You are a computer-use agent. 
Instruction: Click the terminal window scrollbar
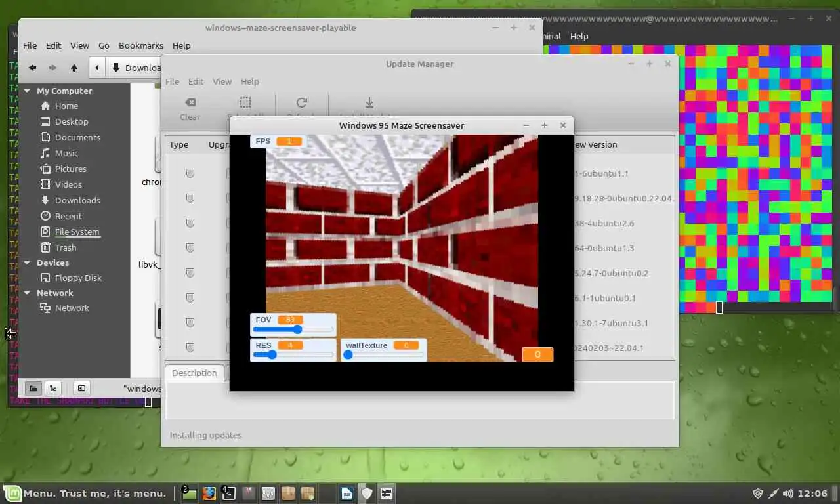click(836, 299)
